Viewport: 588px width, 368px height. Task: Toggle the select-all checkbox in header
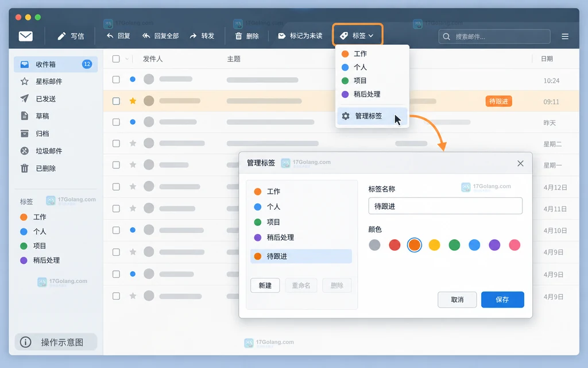click(116, 59)
